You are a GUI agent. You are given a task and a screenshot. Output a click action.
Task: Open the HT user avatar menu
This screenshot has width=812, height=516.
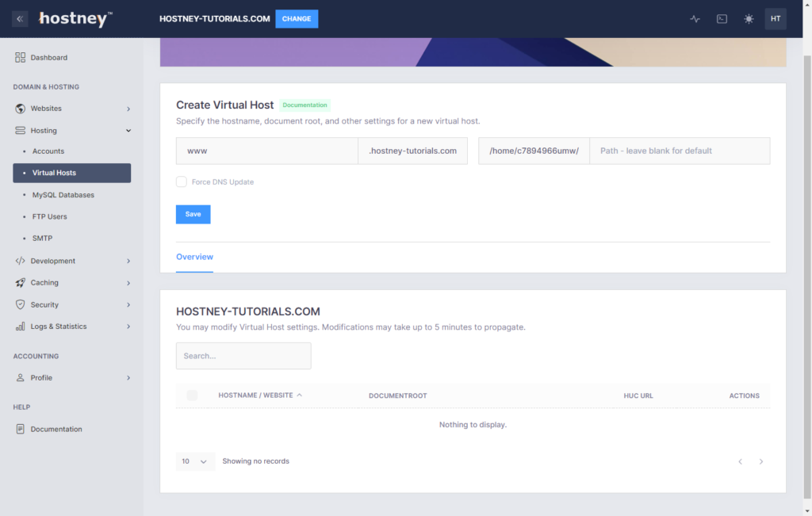(775, 19)
